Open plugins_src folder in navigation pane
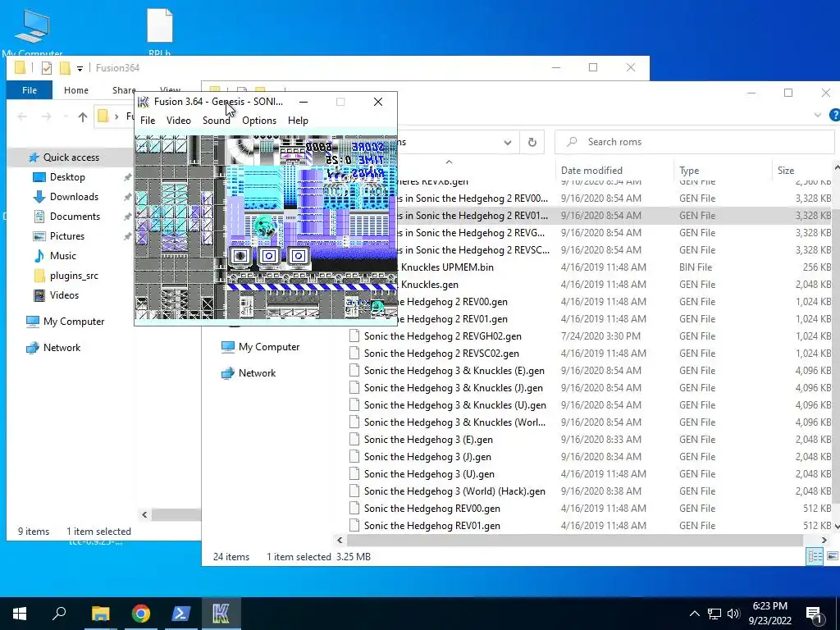Screen dimensions: 840x630 click(74, 276)
